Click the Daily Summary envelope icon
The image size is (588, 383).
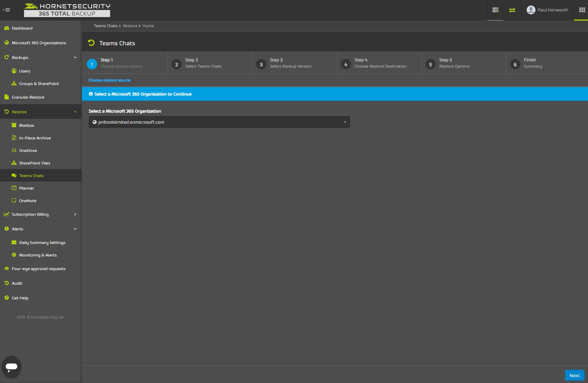coord(14,242)
